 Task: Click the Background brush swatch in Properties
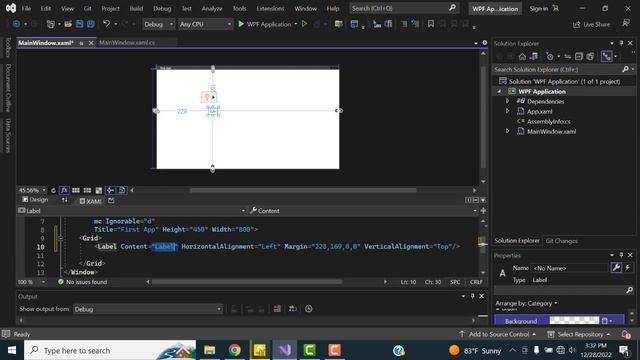(574, 321)
